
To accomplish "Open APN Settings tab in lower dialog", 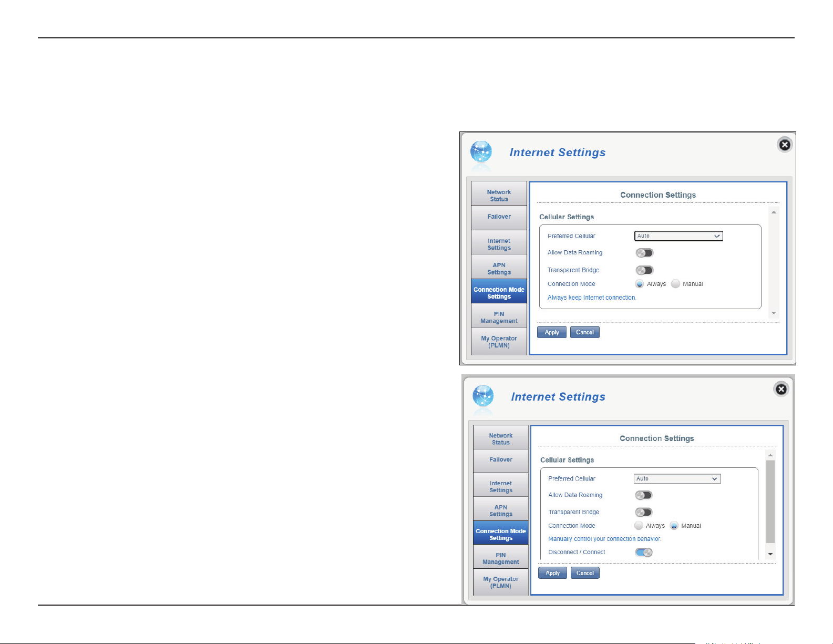I will tap(501, 509).
